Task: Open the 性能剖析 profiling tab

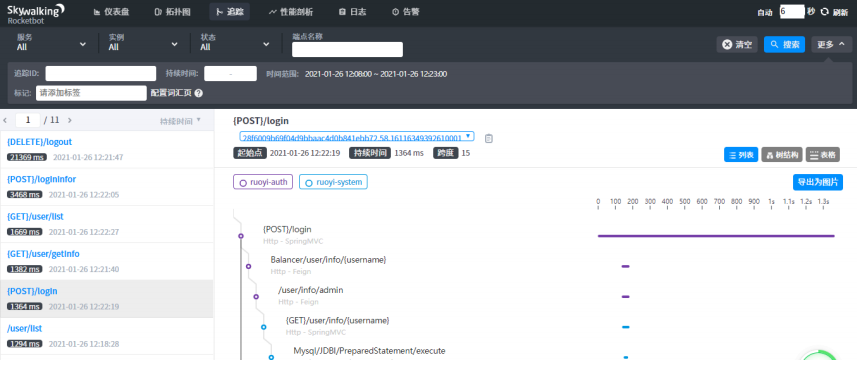Action: [x=291, y=11]
